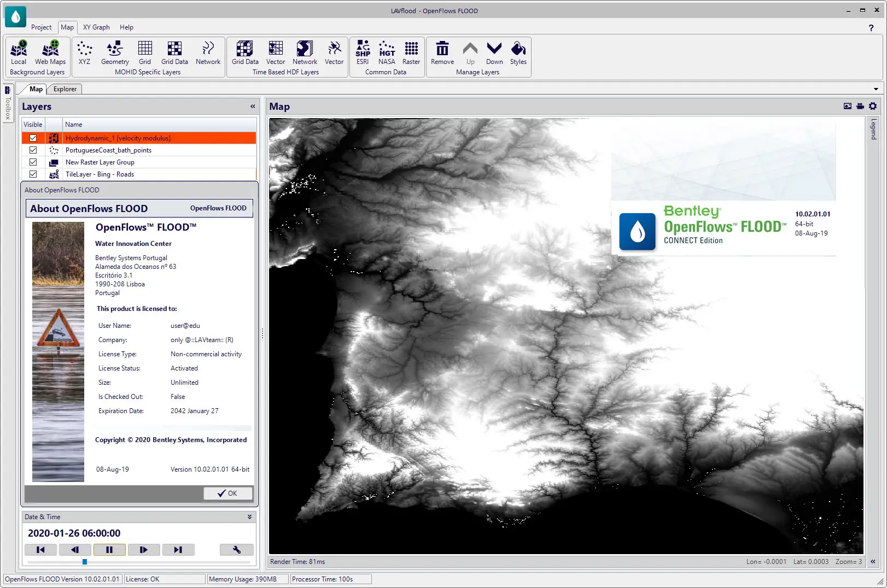Add time based HDF Vector layer
887x588 pixels.
coord(276,53)
